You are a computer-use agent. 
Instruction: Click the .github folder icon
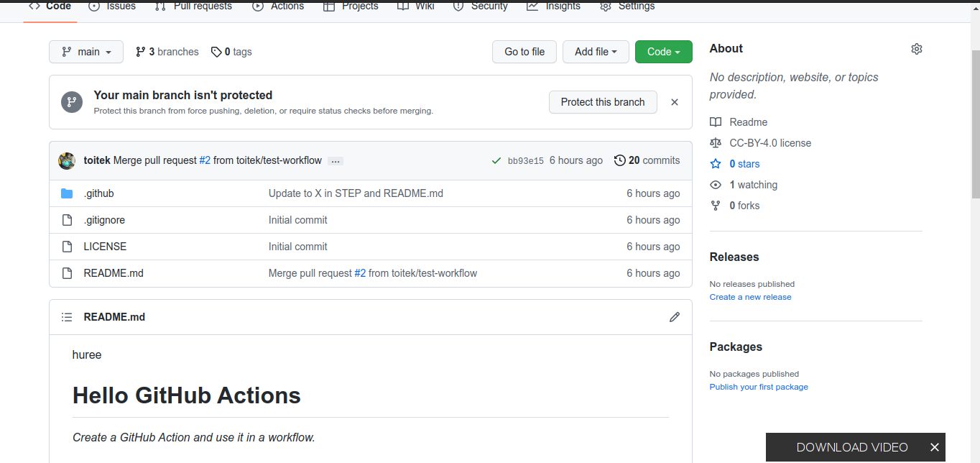67,193
